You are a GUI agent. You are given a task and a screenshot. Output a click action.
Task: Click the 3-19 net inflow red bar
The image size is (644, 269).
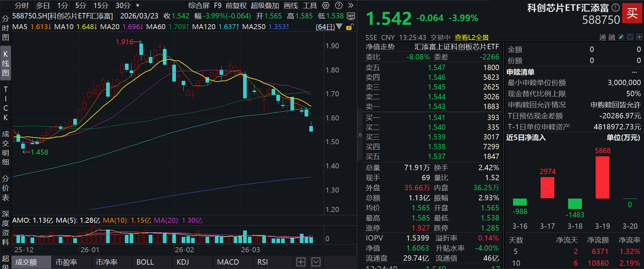[602, 177]
